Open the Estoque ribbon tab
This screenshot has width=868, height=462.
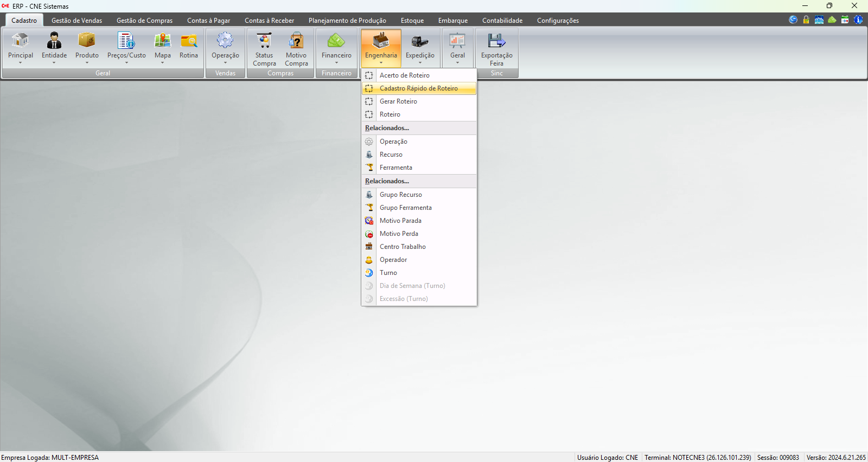pos(412,21)
